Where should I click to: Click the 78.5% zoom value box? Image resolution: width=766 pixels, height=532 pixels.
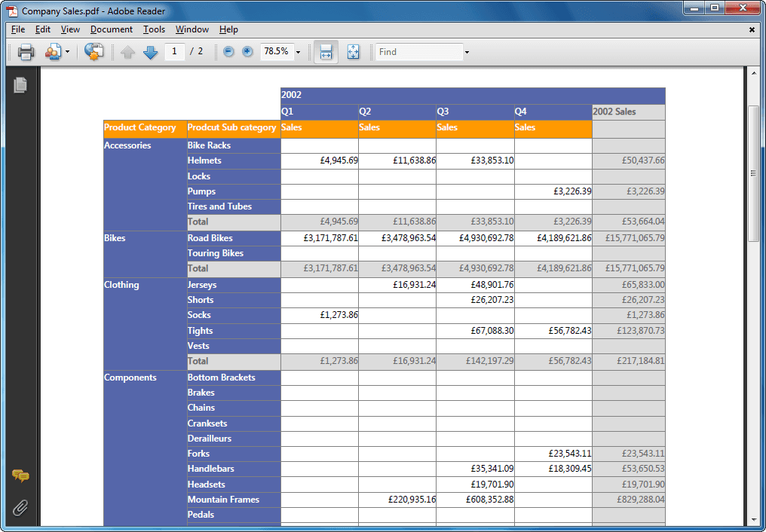tap(277, 51)
